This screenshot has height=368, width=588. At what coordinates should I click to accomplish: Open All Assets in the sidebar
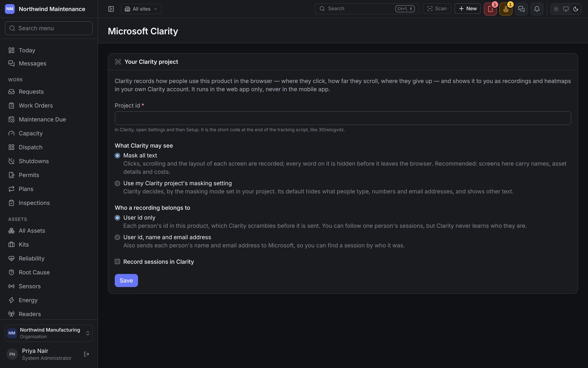49,230
